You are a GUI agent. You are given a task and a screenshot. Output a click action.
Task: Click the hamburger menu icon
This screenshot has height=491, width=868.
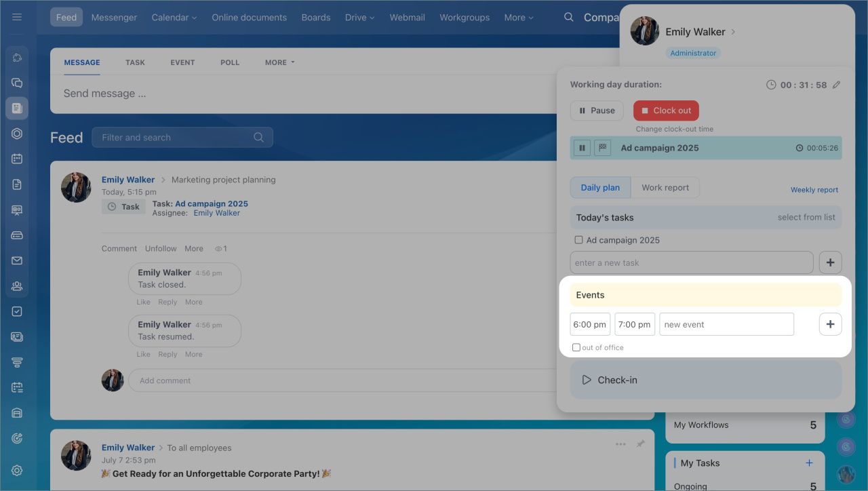(17, 17)
